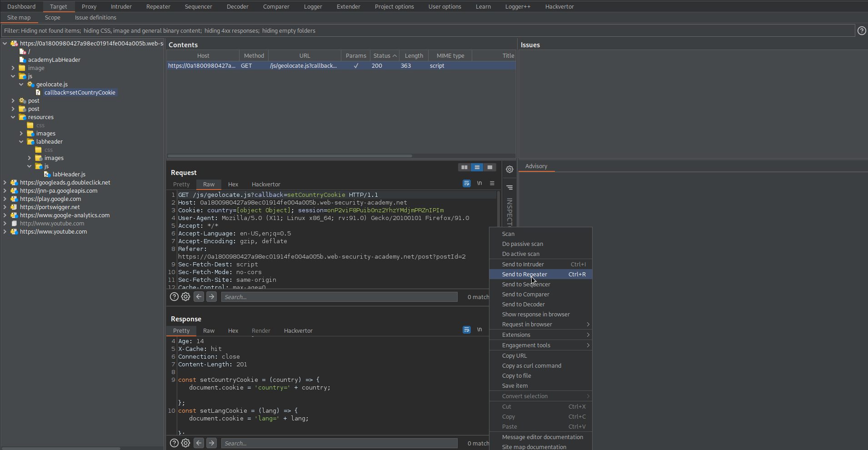The height and width of the screenshot is (450, 868).
Task: Switch Response view to Render tab
Action: point(261,330)
